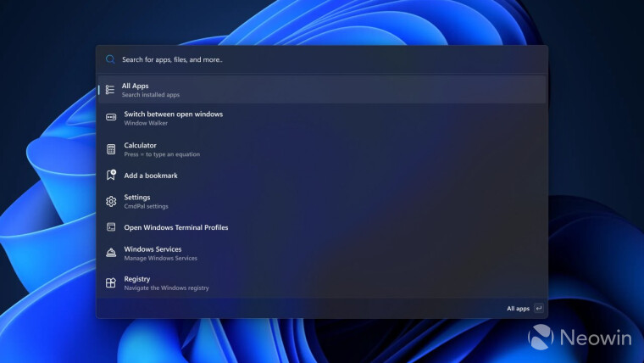Viewport: 644px width, 363px height.
Task: Click 'Press = to type an equation' text
Action: coord(162,154)
